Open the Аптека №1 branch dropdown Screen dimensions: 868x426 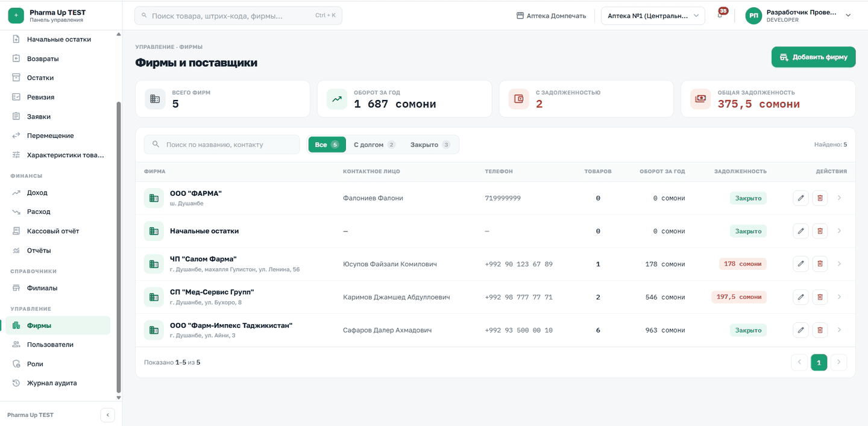tap(653, 16)
